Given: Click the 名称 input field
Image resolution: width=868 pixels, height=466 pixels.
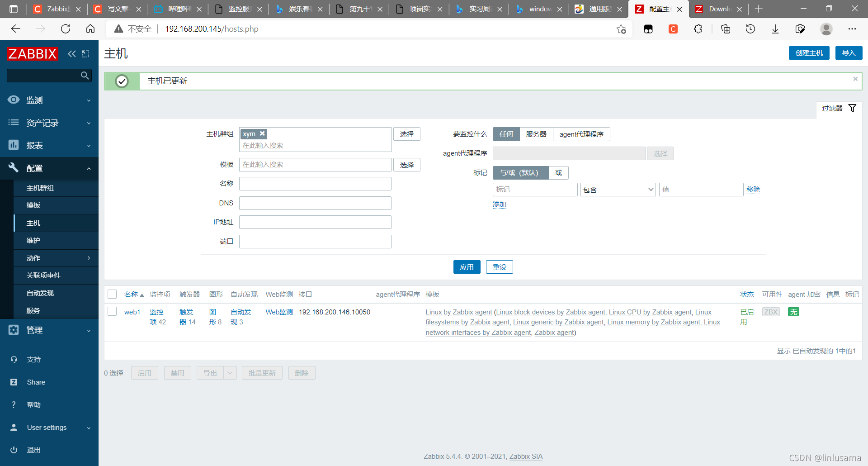Looking at the screenshot, I should [x=315, y=184].
